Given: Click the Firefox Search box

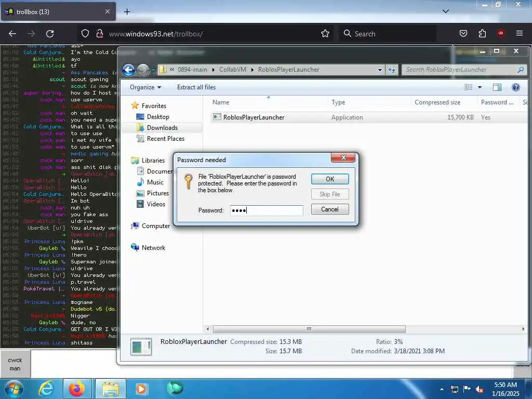Looking at the screenshot, I should [388, 34].
